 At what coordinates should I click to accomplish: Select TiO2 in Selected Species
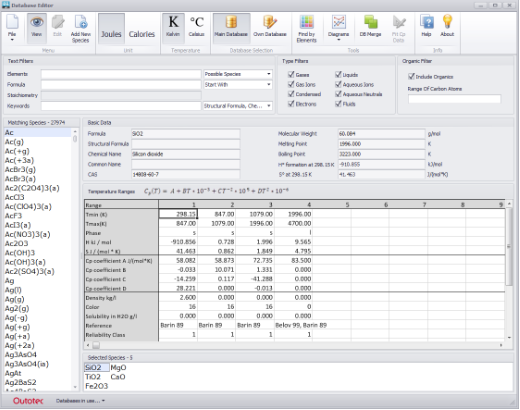pyautogui.click(x=93, y=377)
